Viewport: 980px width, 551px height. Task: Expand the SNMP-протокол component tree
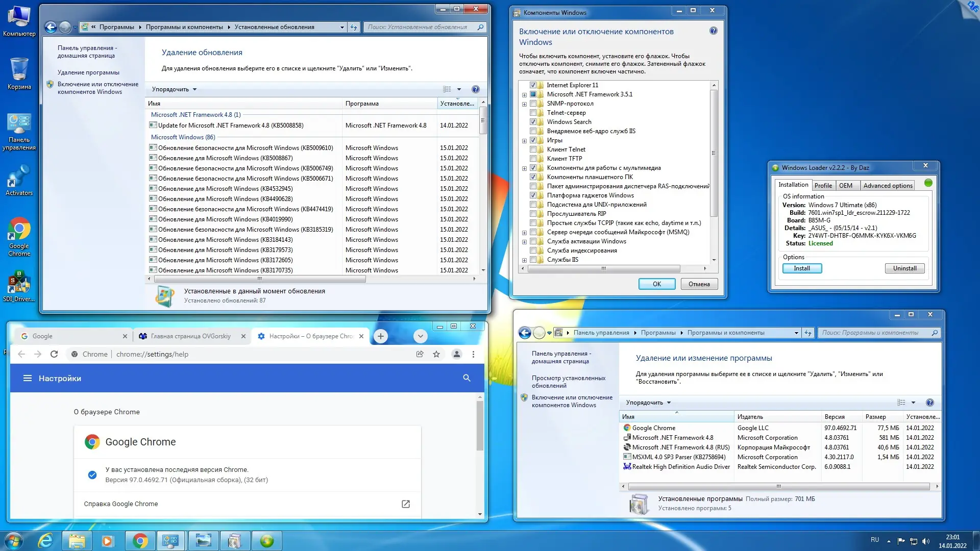coord(524,104)
